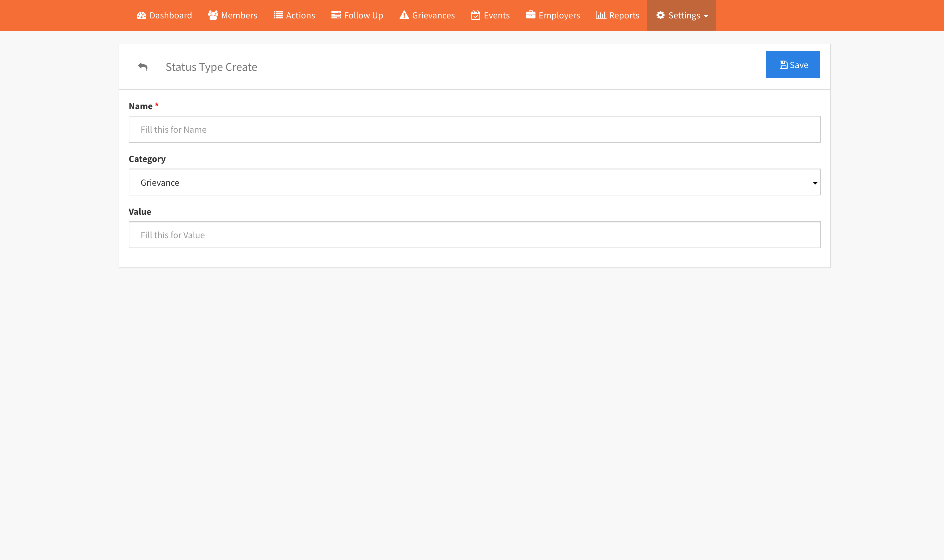Image resolution: width=944 pixels, height=560 pixels.
Task: Click the 'Category' field label
Action: (147, 159)
